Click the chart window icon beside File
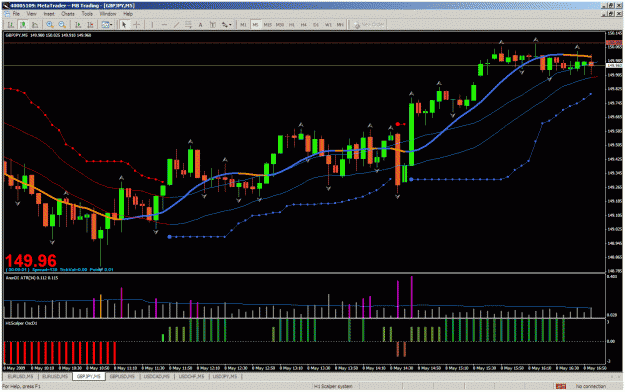 click(6, 14)
